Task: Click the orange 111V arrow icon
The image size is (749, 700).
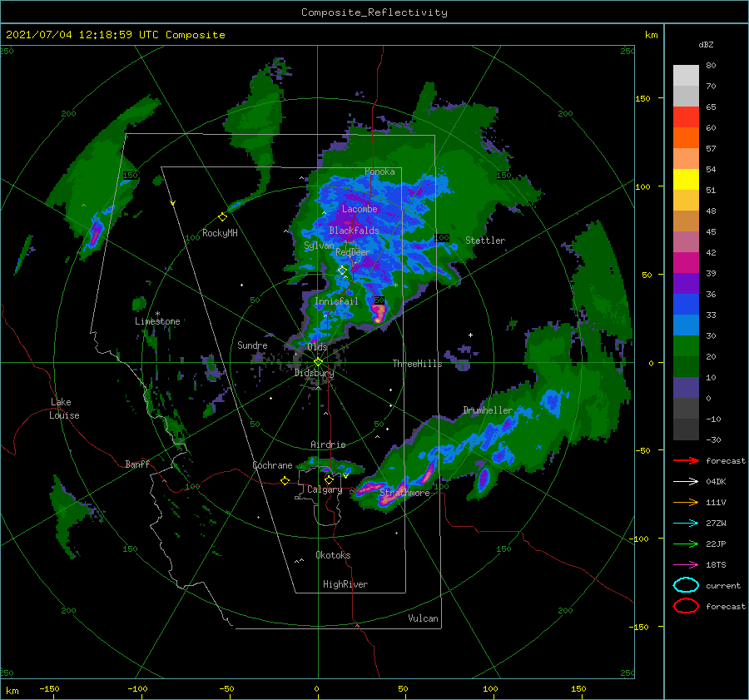Action: click(x=686, y=502)
